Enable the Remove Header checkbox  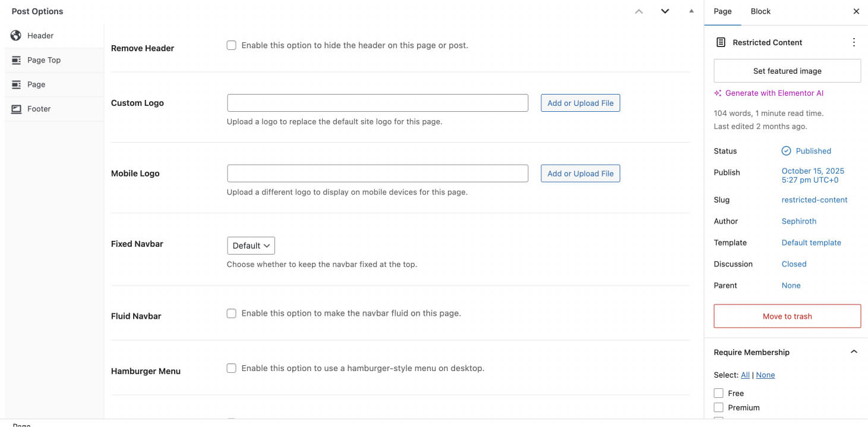tap(232, 45)
